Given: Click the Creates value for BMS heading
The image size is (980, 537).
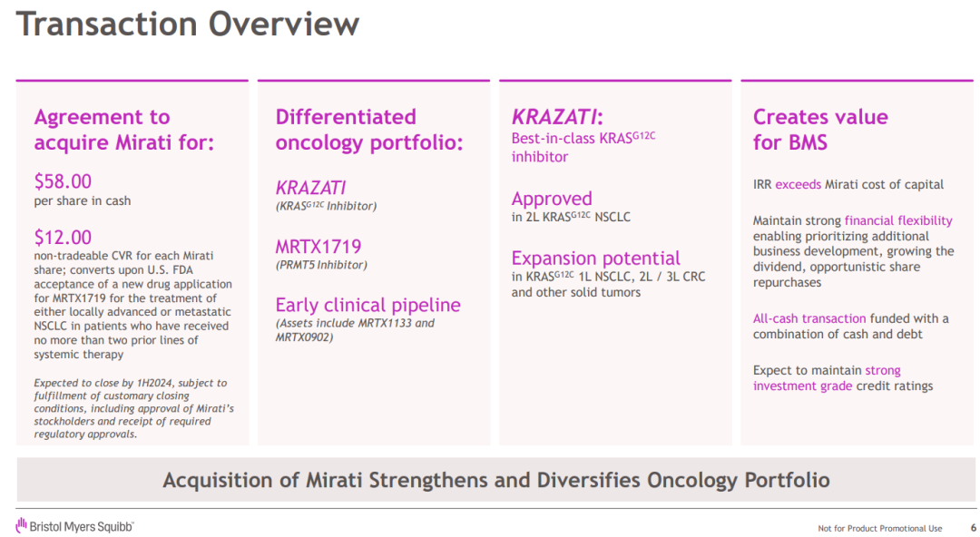Looking at the screenshot, I should point(820,130).
